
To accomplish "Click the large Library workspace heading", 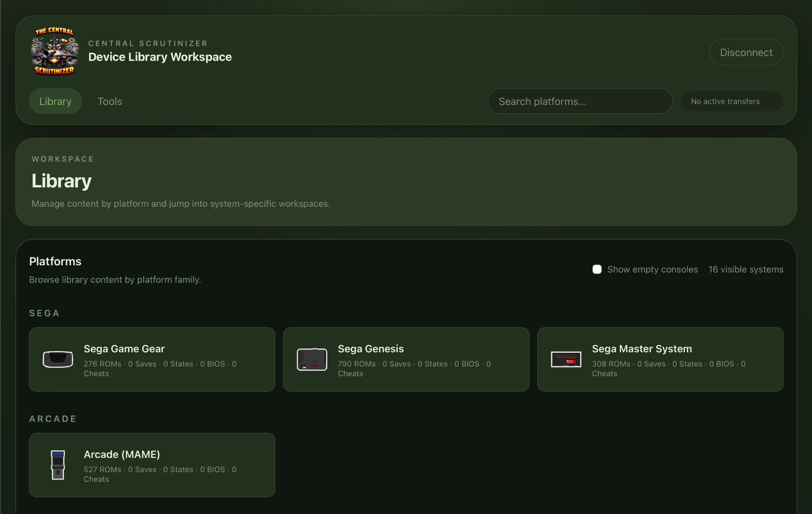I will [x=61, y=181].
